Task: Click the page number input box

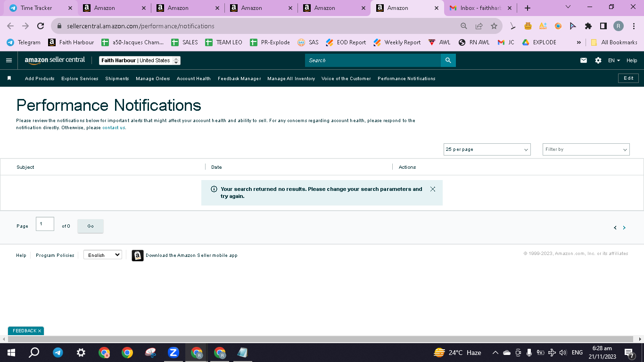Action: coord(45,224)
